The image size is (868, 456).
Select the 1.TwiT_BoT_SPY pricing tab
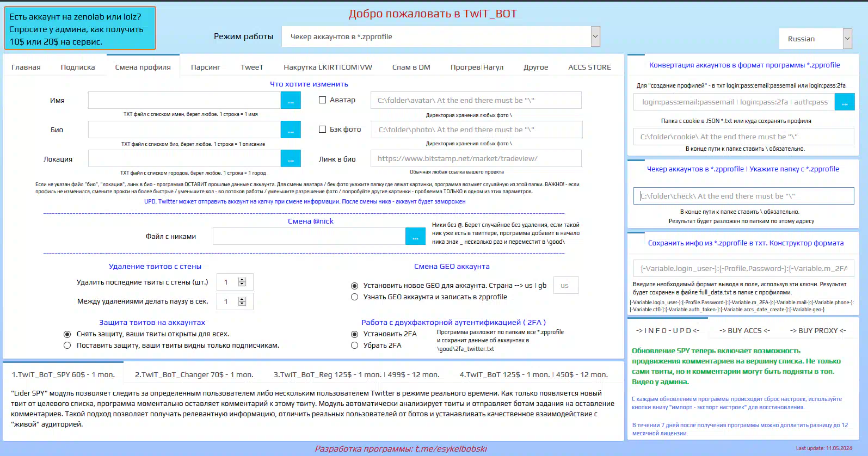pyautogui.click(x=63, y=374)
